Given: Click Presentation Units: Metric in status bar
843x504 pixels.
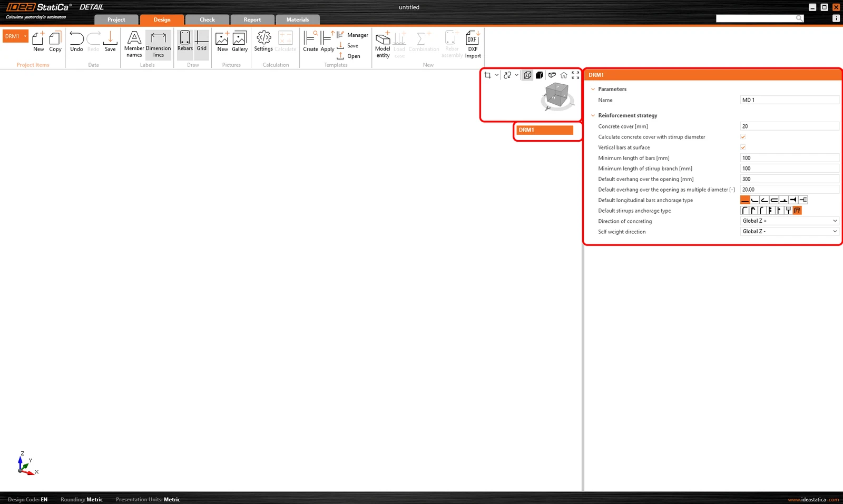Looking at the screenshot, I should coord(148,500).
